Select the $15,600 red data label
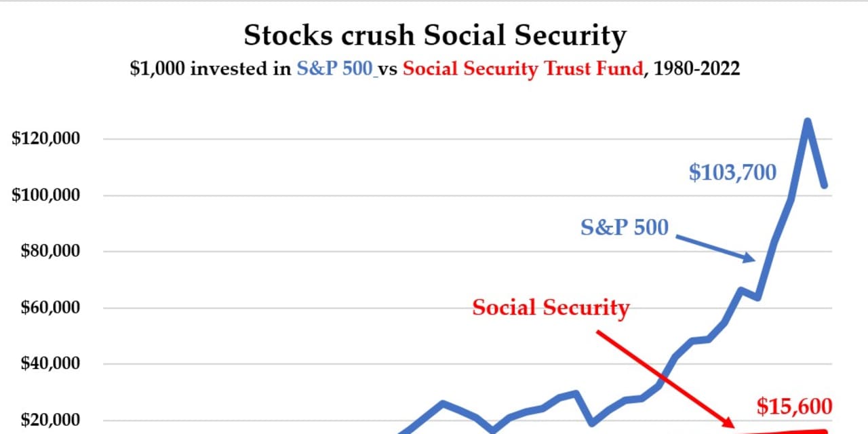Image resolution: width=868 pixels, height=434 pixels. click(794, 406)
